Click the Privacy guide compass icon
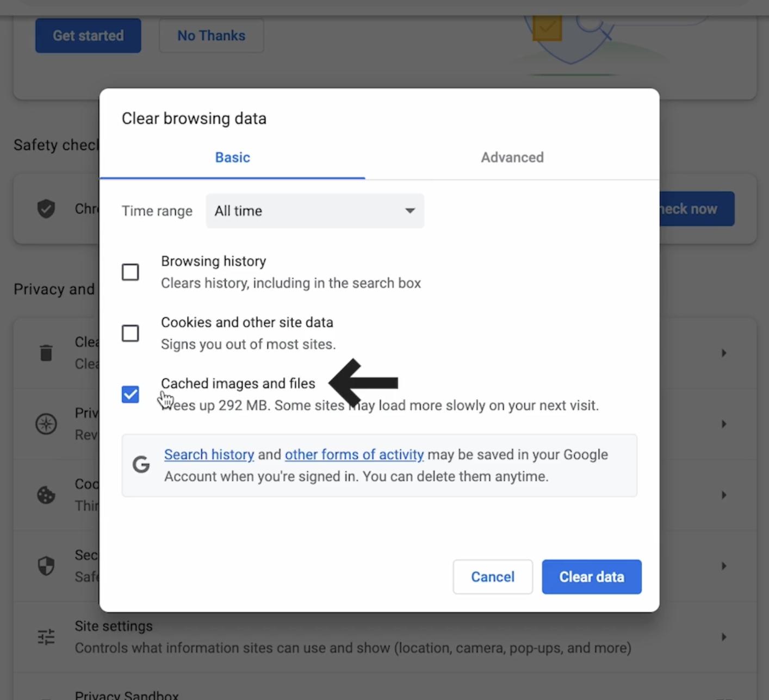 pos(46,424)
